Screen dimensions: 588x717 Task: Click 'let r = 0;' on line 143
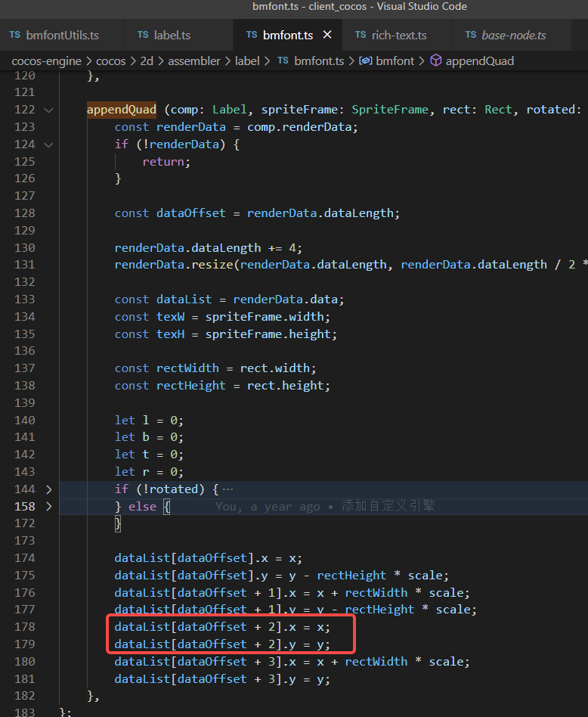(149, 472)
